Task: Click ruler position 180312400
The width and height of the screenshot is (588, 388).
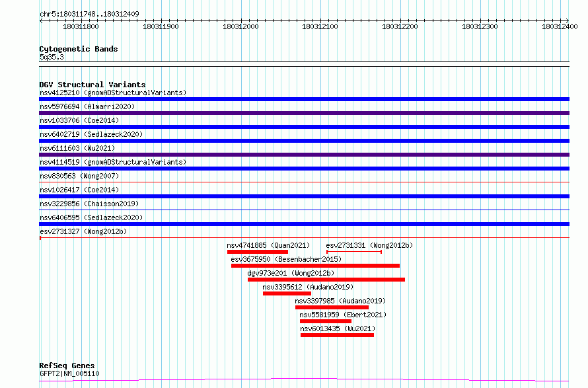Action: [560, 26]
